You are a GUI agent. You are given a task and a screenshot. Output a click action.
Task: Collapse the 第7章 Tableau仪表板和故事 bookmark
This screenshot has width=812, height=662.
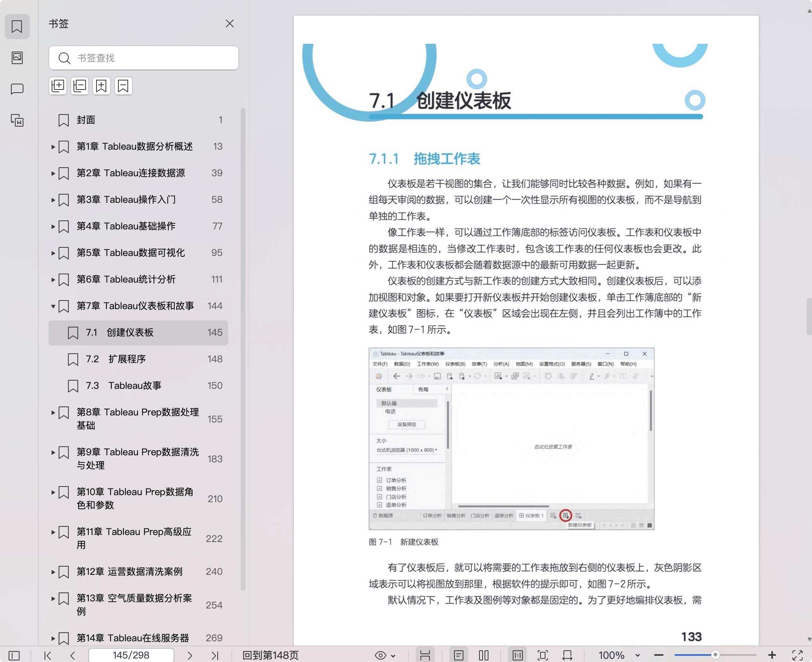click(x=53, y=306)
